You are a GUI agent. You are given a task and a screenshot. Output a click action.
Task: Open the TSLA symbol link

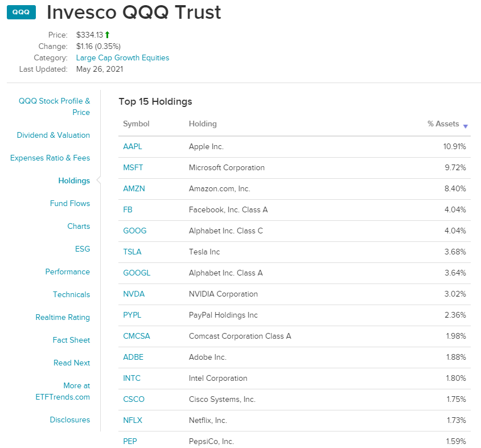click(x=132, y=252)
